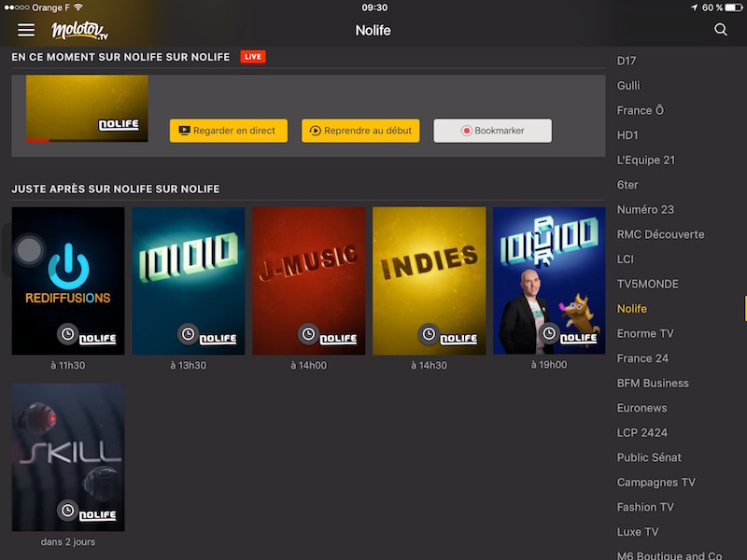The image size is (747, 560).
Task: Tap the 'dans 2 jours' label
Action: point(68,541)
